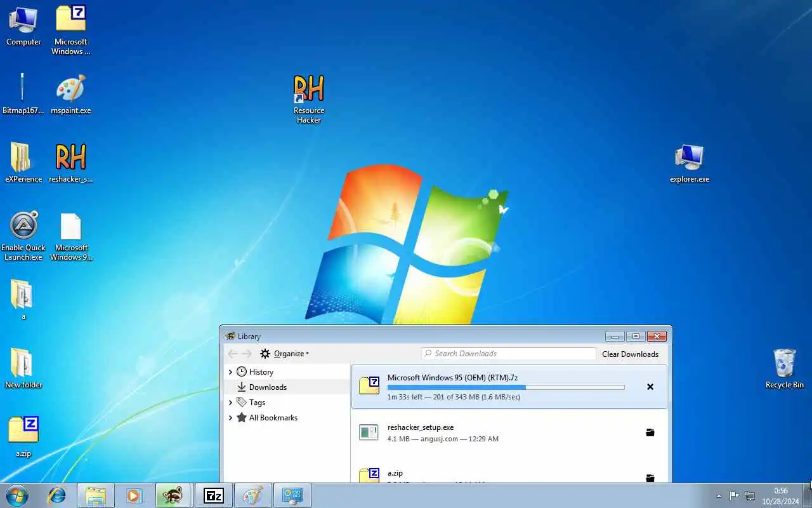Show reshacker_setup.exe in its containing folder
812x508 pixels.
click(650, 432)
